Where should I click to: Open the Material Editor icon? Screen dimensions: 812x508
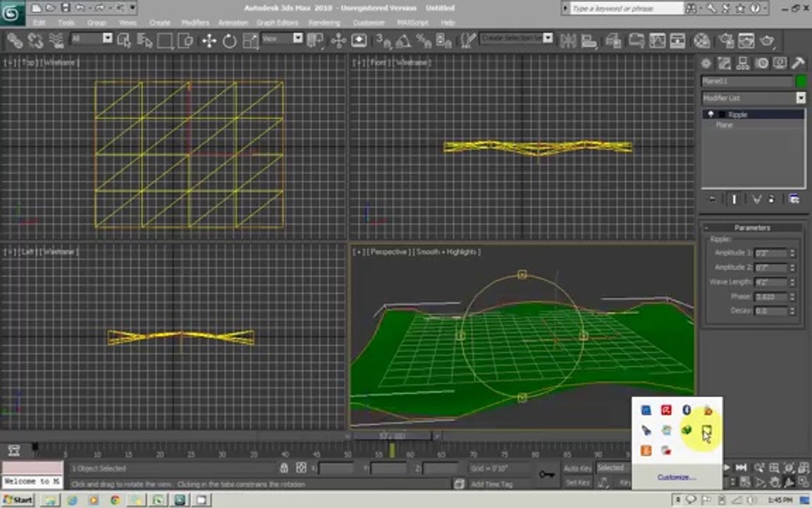point(702,40)
